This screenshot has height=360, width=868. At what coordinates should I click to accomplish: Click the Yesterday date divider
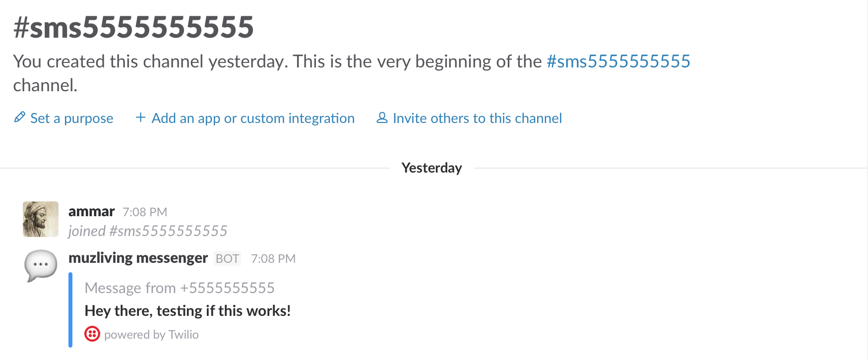click(432, 168)
